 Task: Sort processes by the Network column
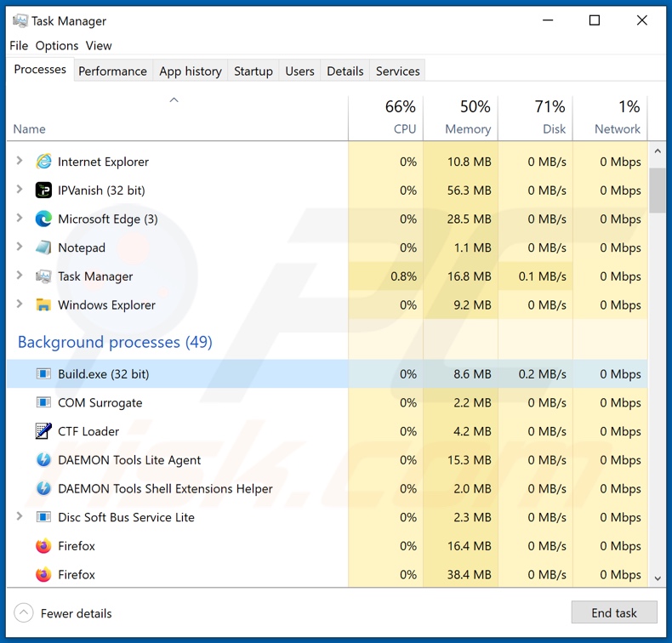click(610, 118)
